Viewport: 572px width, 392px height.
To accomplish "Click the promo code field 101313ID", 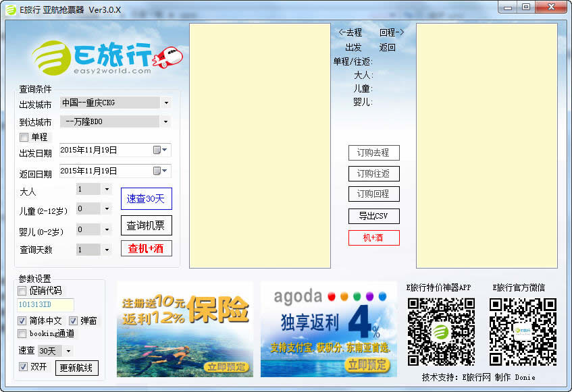I will pyautogui.click(x=45, y=304).
